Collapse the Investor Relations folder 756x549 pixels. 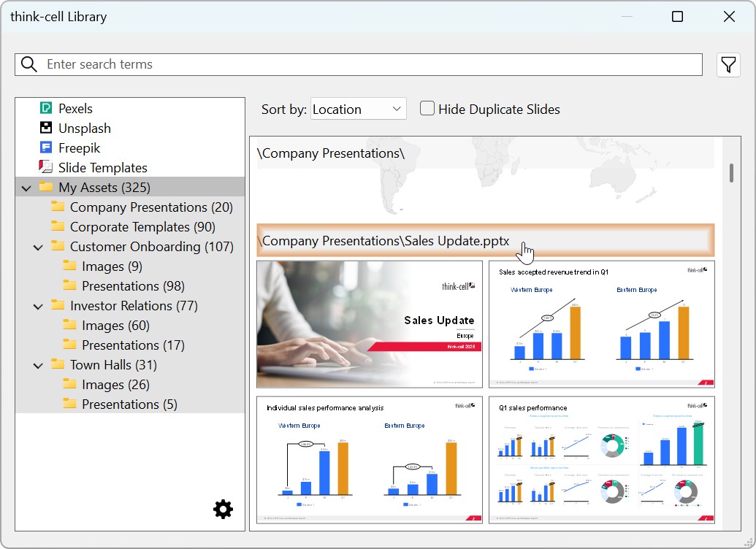39,307
